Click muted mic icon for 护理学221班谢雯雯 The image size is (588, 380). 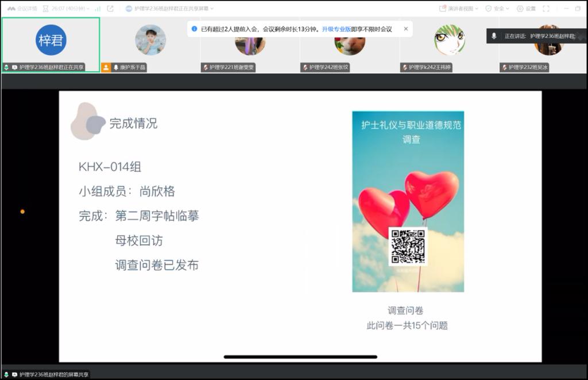(x=206, y=67)
